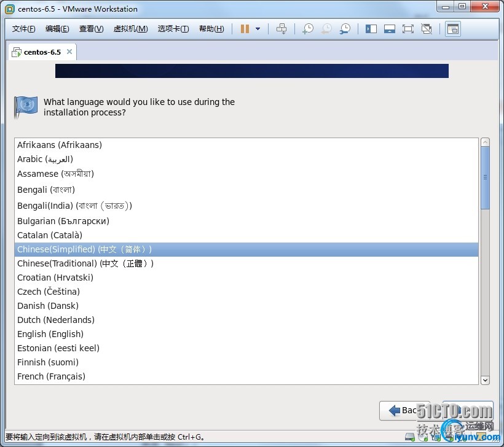Toggle the thumbnail bar view
The width and height of the screenshot is (504, 447).
point(389,29)
